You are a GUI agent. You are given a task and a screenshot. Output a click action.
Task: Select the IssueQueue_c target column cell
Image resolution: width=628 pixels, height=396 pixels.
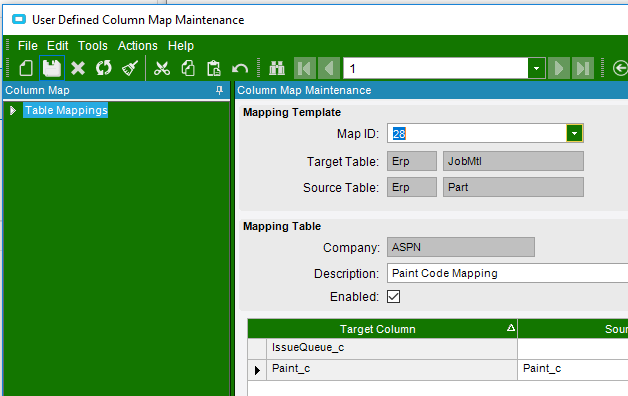coord(392,348)
